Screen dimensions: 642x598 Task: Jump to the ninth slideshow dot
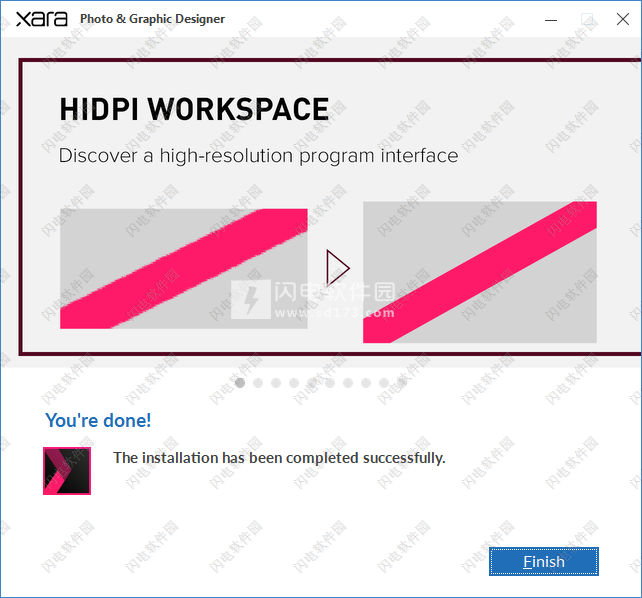(384, 383)
